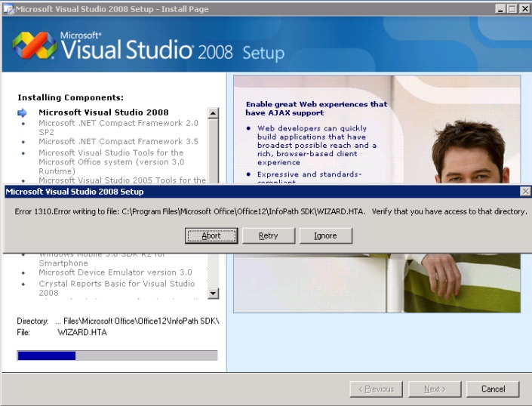Click the Retry button
The image size is (532, 406).
pos(269,235)
